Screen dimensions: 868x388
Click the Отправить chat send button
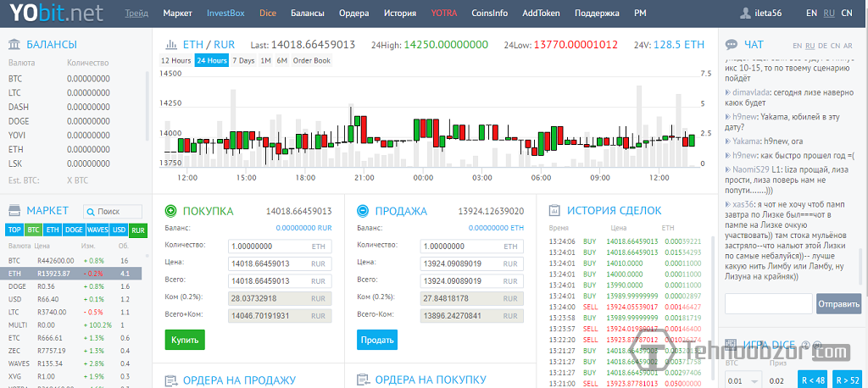pyautogui.click(x=838, y=304)
